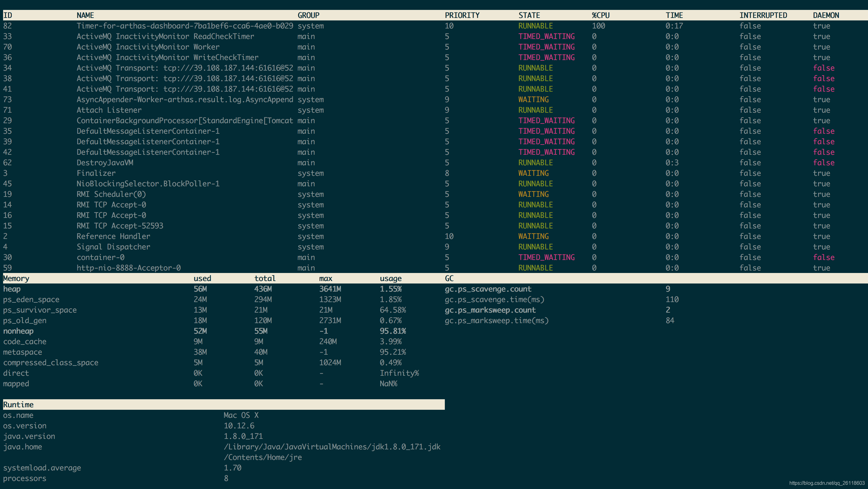Click the GROUP column header
Image resolution: width=868 pixels, height=489 pixels.
pos(308,15)
